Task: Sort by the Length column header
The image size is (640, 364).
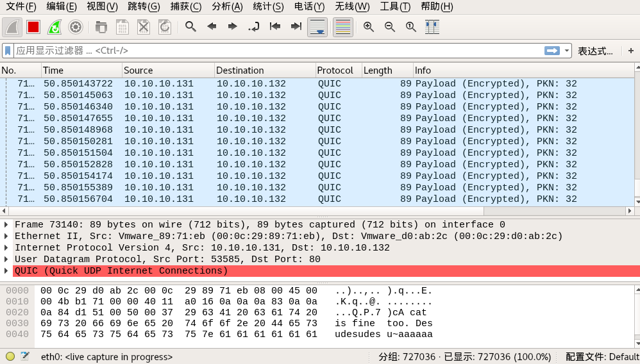Action: (387, 70)
